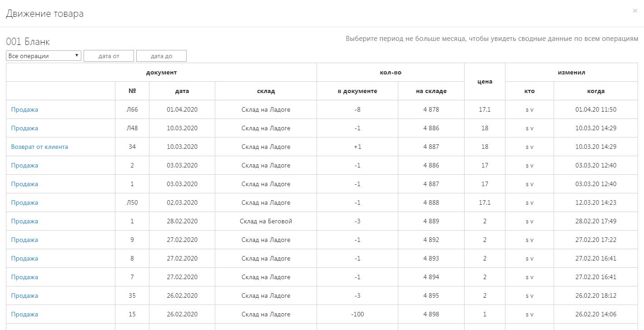Click the stock value 4 889
Screen dimensions: 644x330
(431, 221)
